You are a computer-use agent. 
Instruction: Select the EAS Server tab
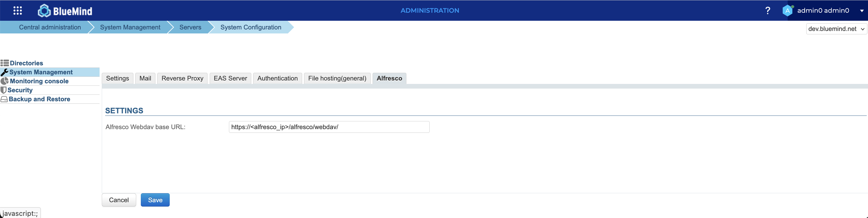(x=230, y=78)
